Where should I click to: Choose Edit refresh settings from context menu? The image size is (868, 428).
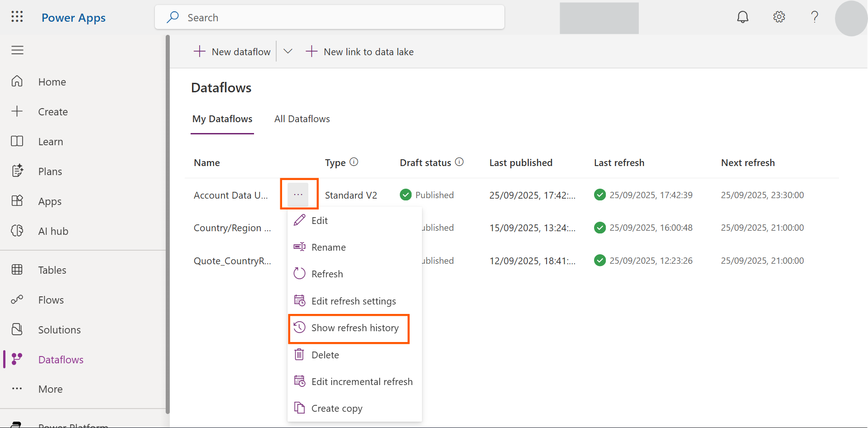353,301
